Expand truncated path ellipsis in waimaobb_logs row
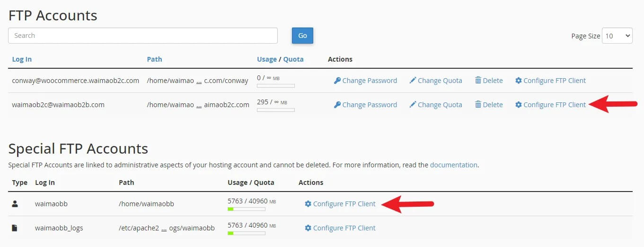This screenshot has height=247, width=644. (x=164, y=229)
